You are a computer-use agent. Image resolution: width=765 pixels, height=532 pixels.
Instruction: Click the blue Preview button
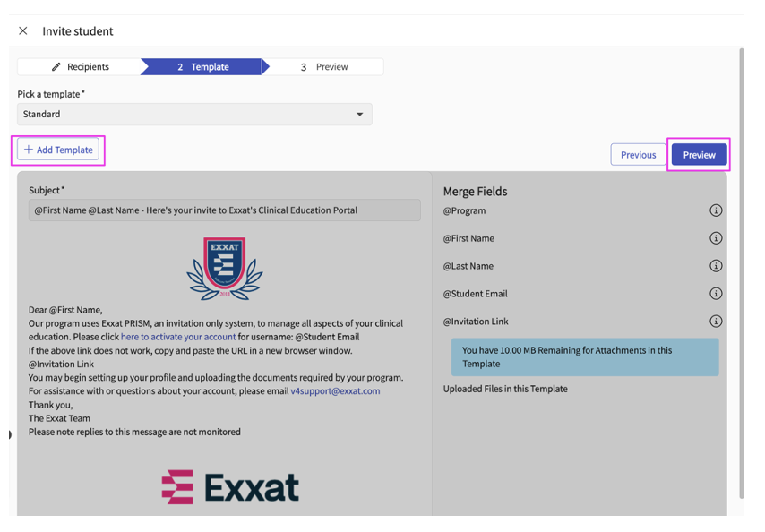coord(699,155)
